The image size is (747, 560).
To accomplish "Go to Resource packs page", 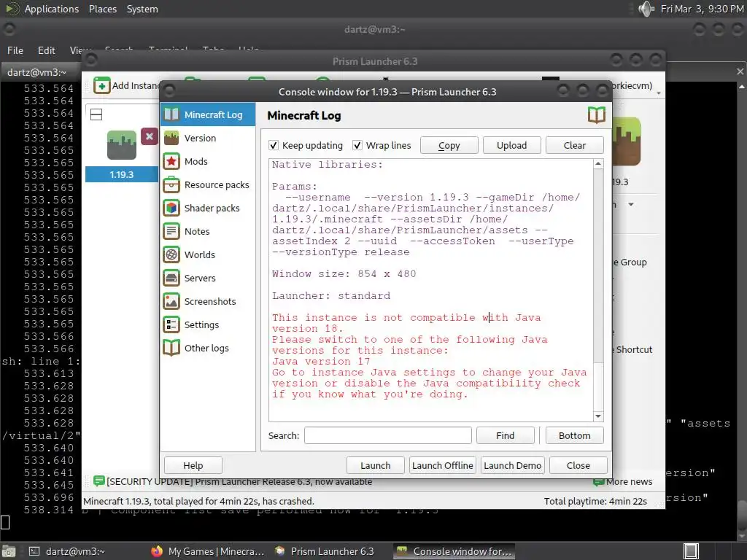I will (208, 184).
